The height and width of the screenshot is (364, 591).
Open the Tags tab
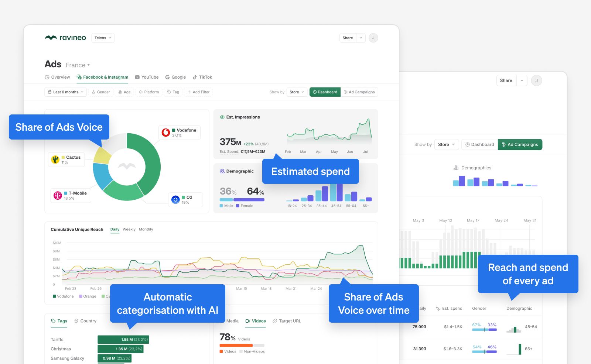click(59, 321)
